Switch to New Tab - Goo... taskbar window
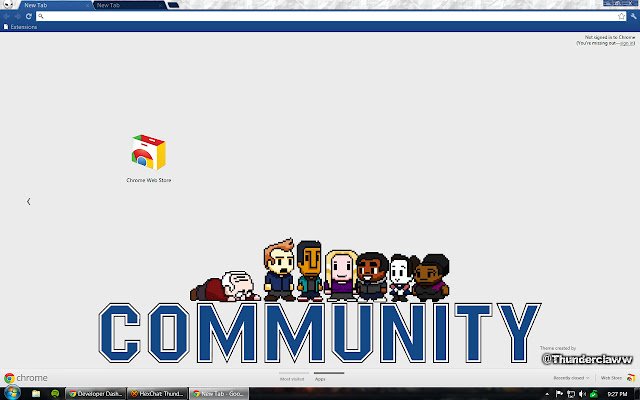The image size is (640, 400). (x=220, y=394)
